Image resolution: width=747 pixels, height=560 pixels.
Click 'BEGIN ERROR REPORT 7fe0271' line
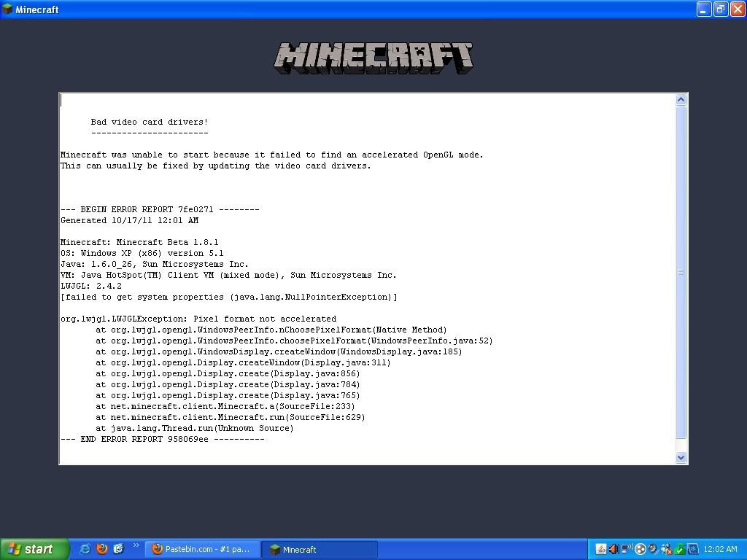pos(160,209)
